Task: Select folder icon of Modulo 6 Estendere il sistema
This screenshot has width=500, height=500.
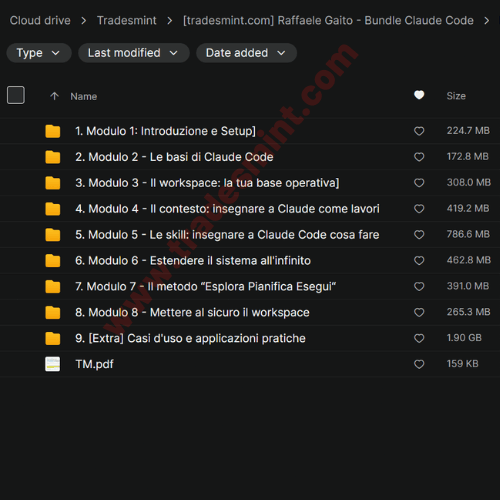Action: coord(53,261)
